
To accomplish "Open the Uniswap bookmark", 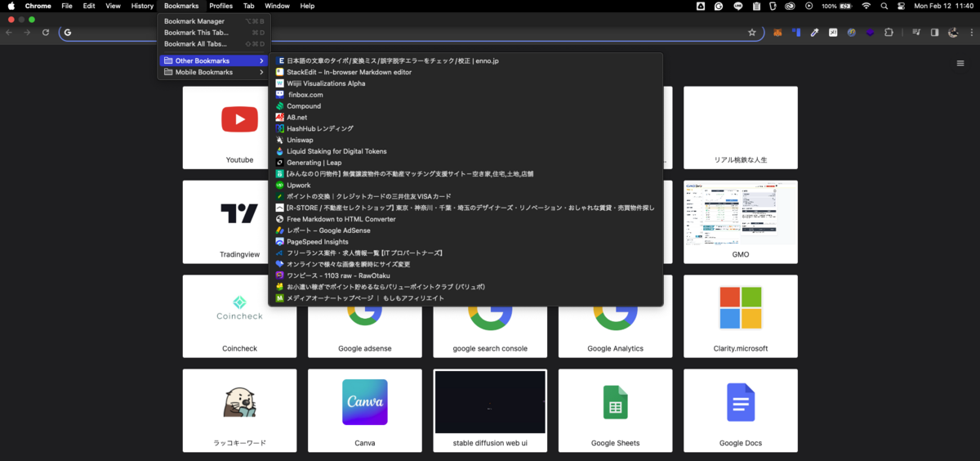I will coord(465,140).
